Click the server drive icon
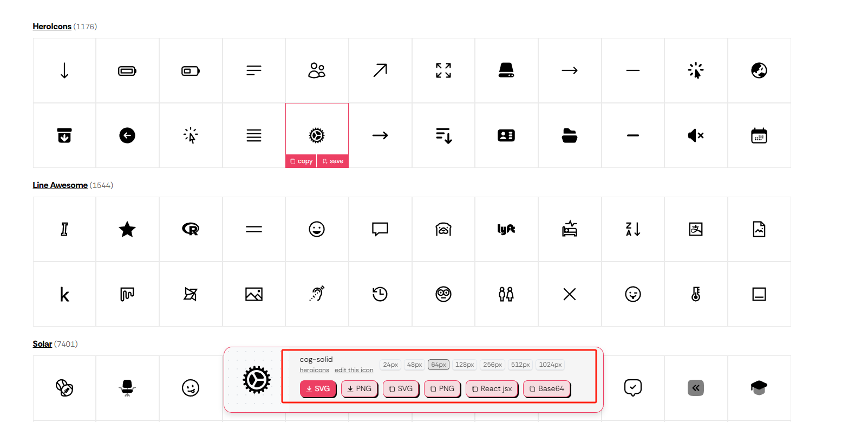 click(506, 70)
